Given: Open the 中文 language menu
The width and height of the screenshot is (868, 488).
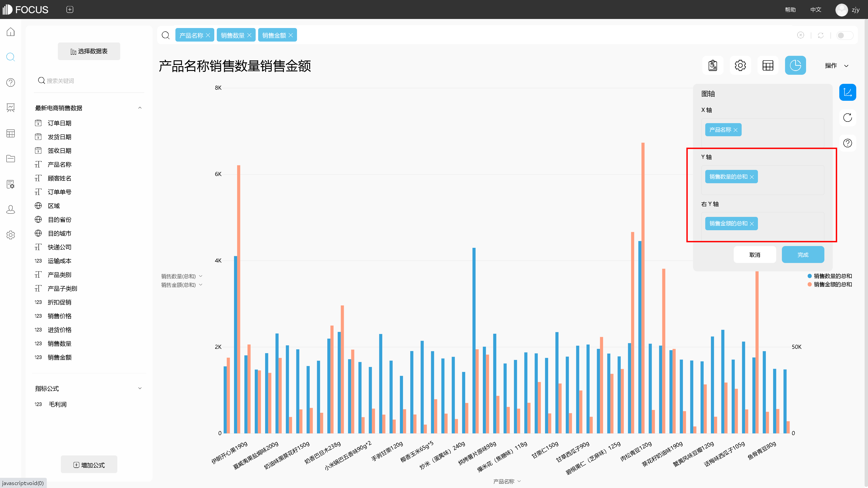Looking at the screenshot, I should tap(815, 9).
